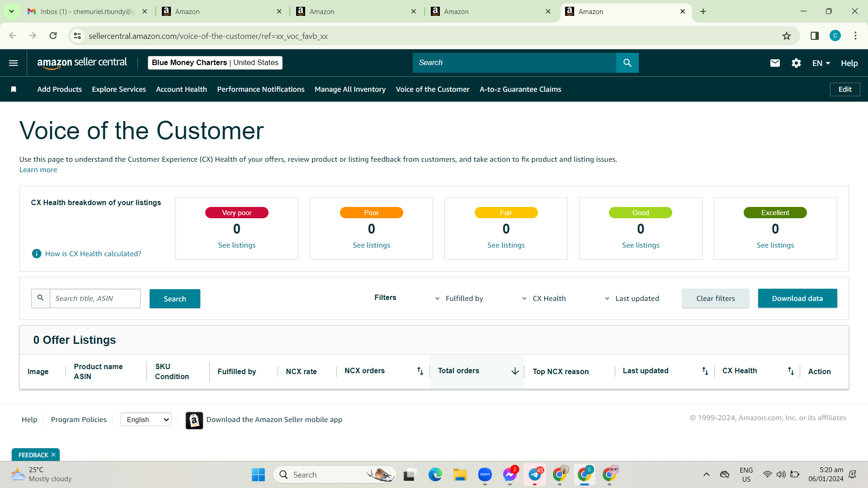Click the browser address bar URL

pos(208,36)
